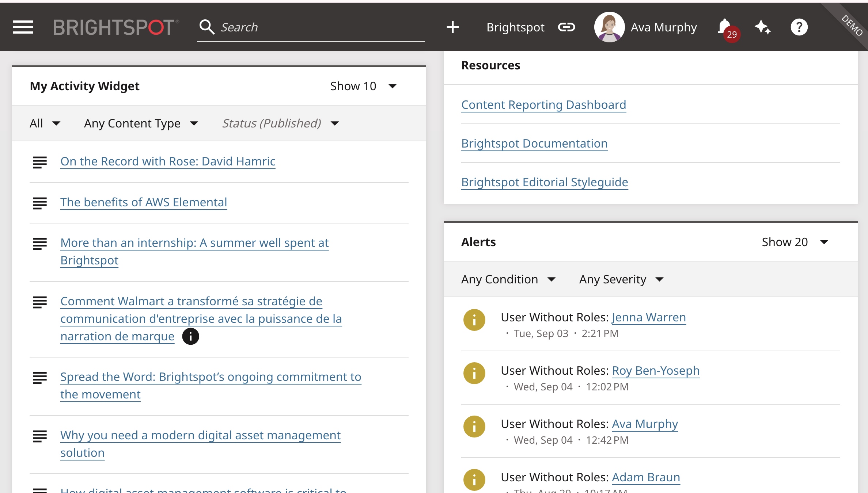The width and height of the screenshot is (868, 493).
Task: Click article icon beside More than an internship
Action: pyautogui.click(x=40, y=244)
